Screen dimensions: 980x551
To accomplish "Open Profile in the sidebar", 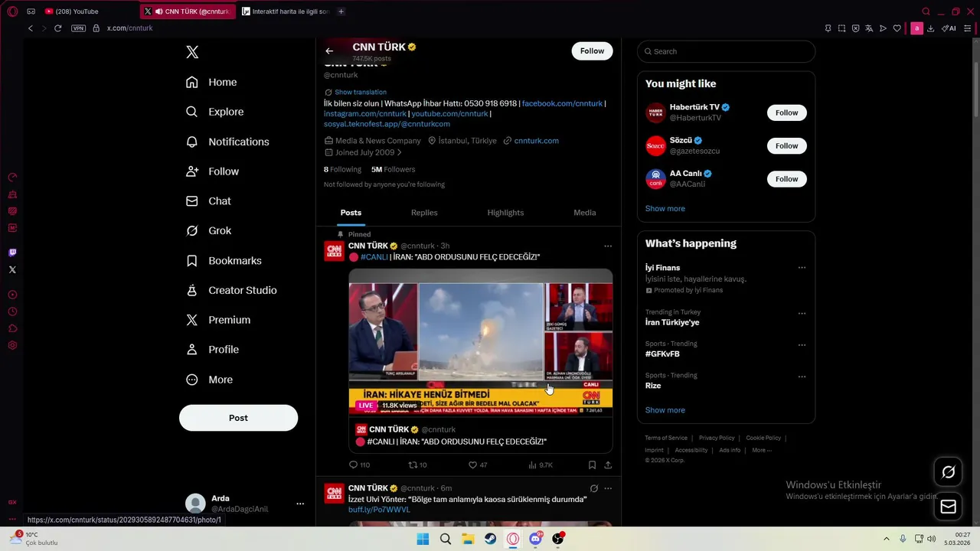I will pyautogui.click(x=212, y=349).
